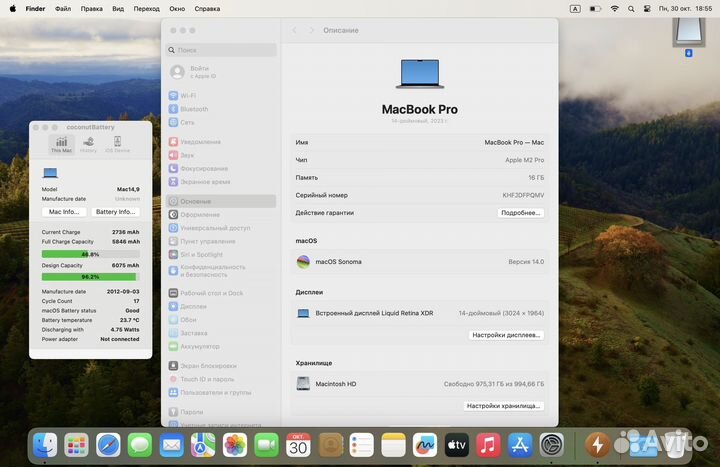Open Control Center in menu bar

click(647, 9)
